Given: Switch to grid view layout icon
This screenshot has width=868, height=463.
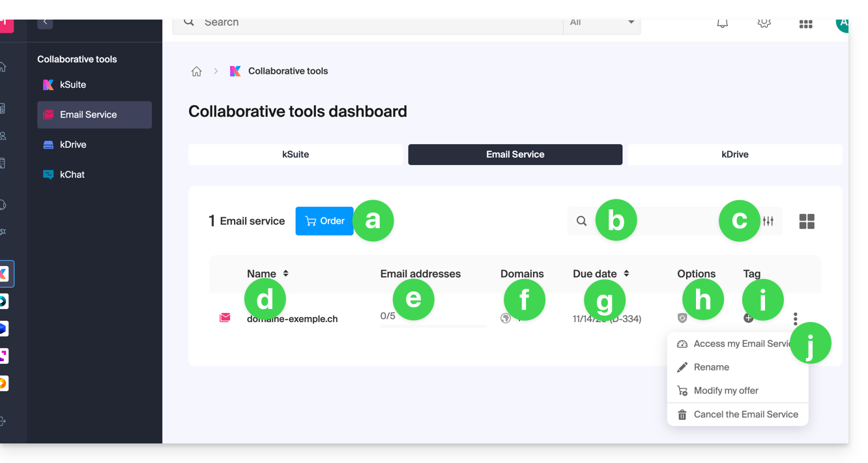Looking at the screenshot, I should point(807,222).
